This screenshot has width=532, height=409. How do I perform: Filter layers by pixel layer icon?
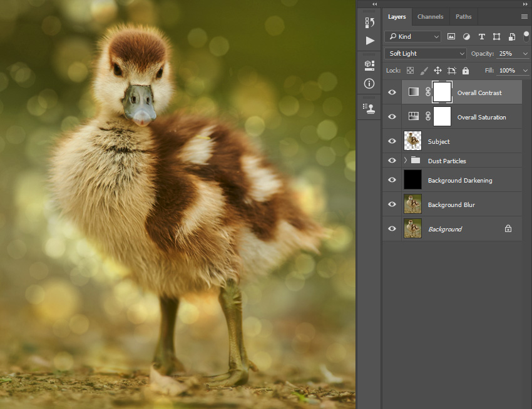point(451,37)
